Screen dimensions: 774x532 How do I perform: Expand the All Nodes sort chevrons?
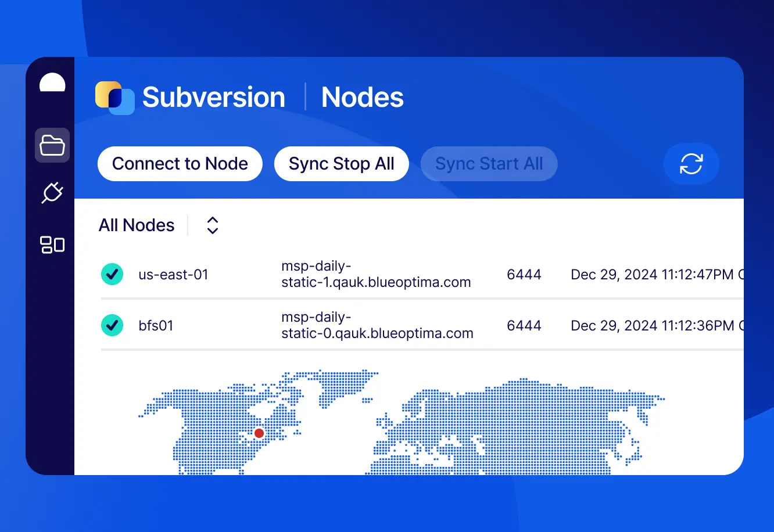click(213, 225)
